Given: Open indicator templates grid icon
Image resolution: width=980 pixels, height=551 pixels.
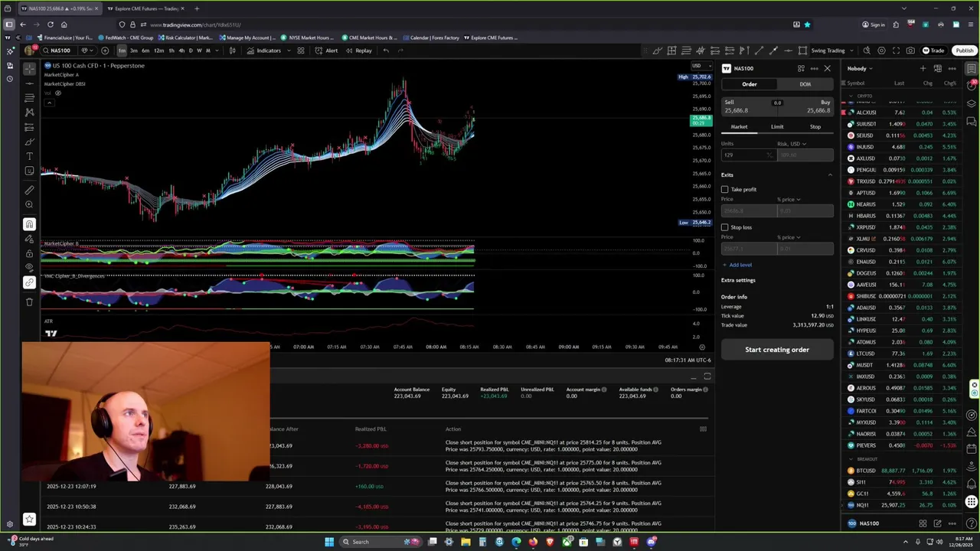Looking at the screenshot, I should (301, 51).
